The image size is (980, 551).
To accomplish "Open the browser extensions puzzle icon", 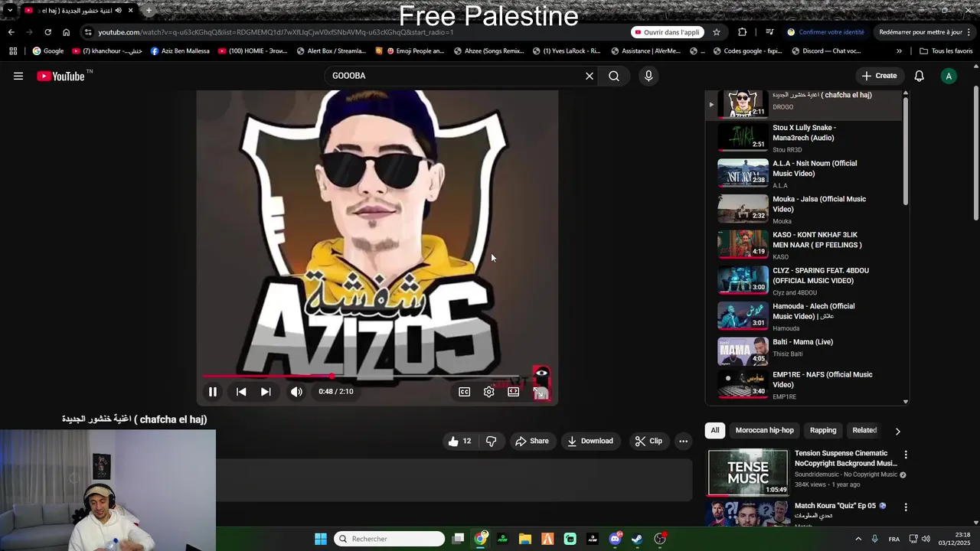I will (x=742, y=32).
